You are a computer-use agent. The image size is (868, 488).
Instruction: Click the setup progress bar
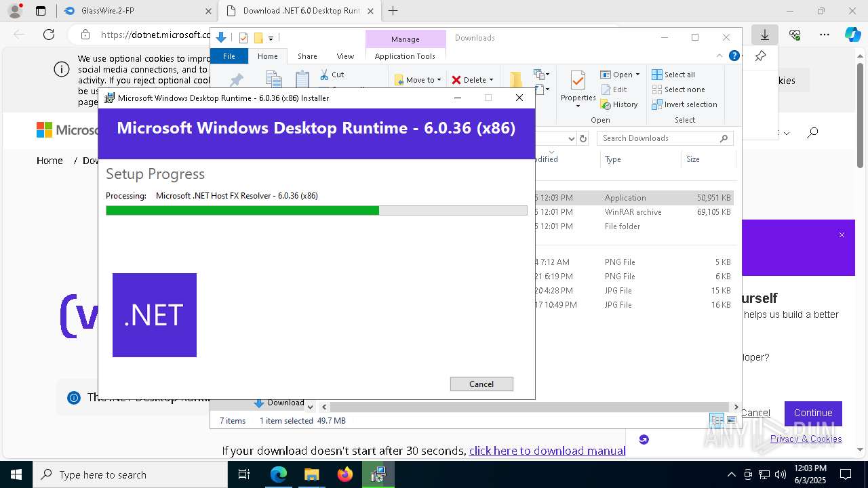pos(317,211)
